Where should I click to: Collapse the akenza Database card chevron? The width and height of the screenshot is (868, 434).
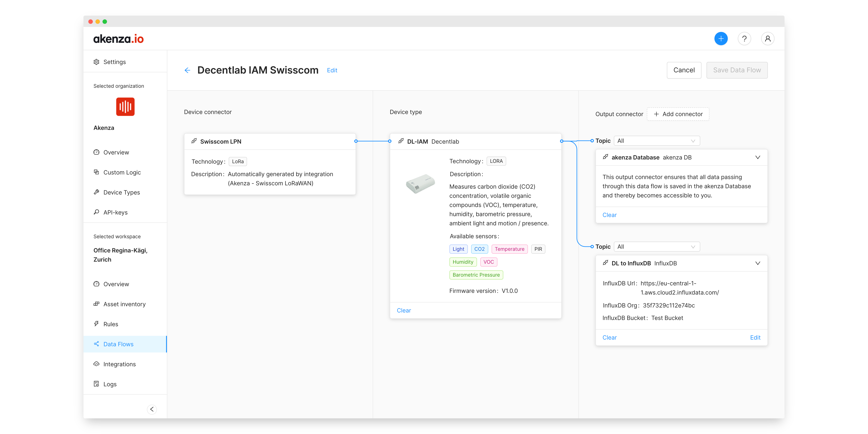757,157
